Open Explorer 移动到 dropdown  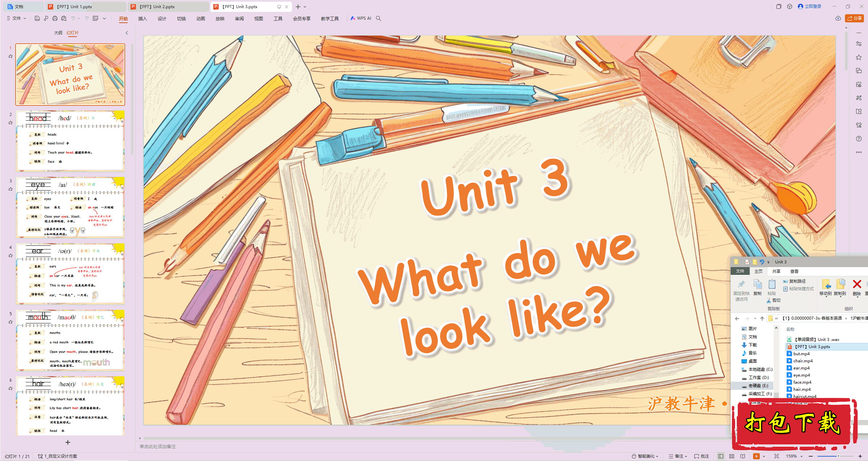(x=826, y=288)
